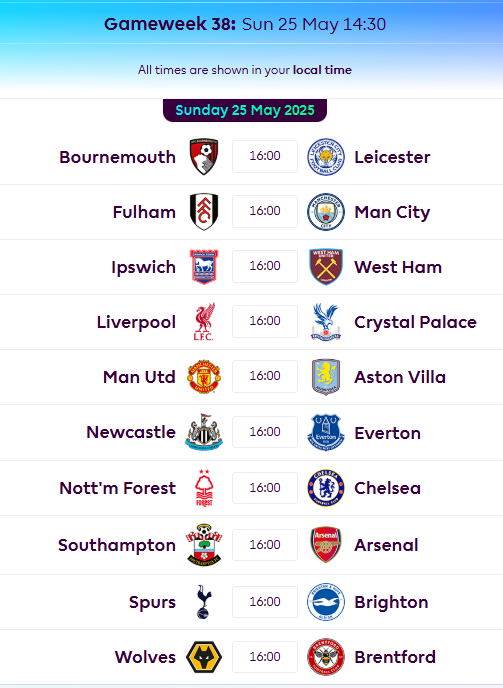The image size is (503, 688).
Task: Select the Southampton team name
Action: [117, 545]
